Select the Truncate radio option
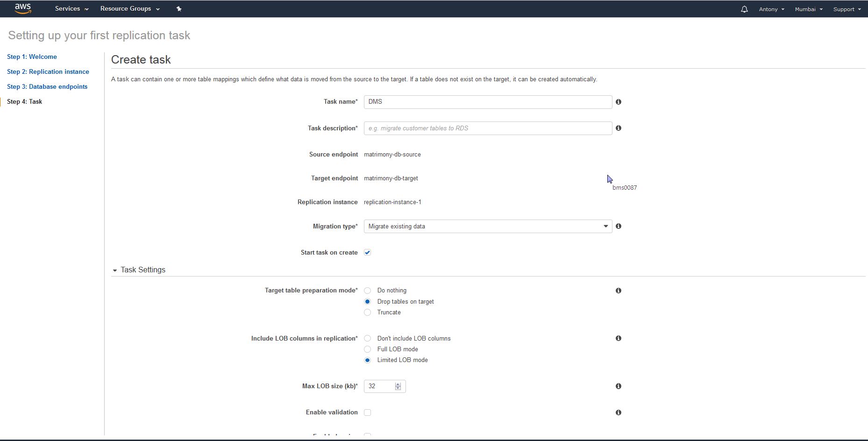Image resolution: width=868 pixels, height=441 pixels. tap(368, 313)
